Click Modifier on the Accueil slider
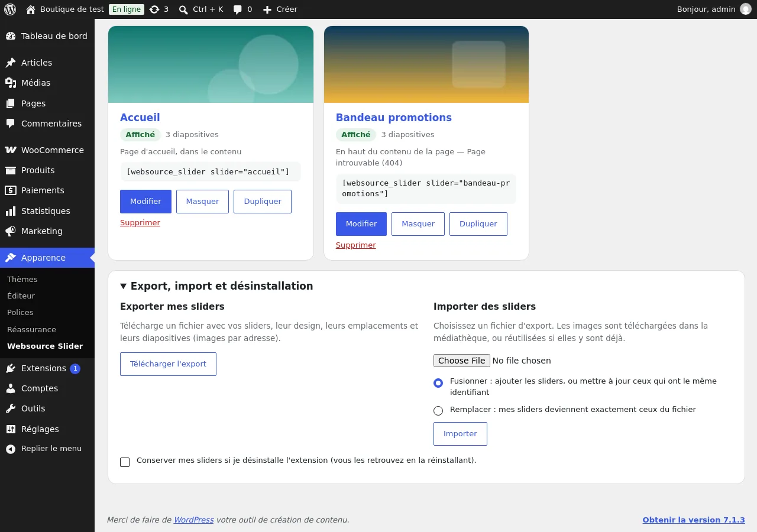757x532 pixels. tap(145, 202)
